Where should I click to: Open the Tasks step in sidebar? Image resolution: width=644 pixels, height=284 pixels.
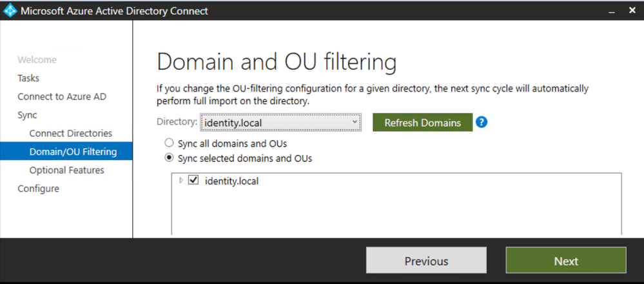click(28, 78)
